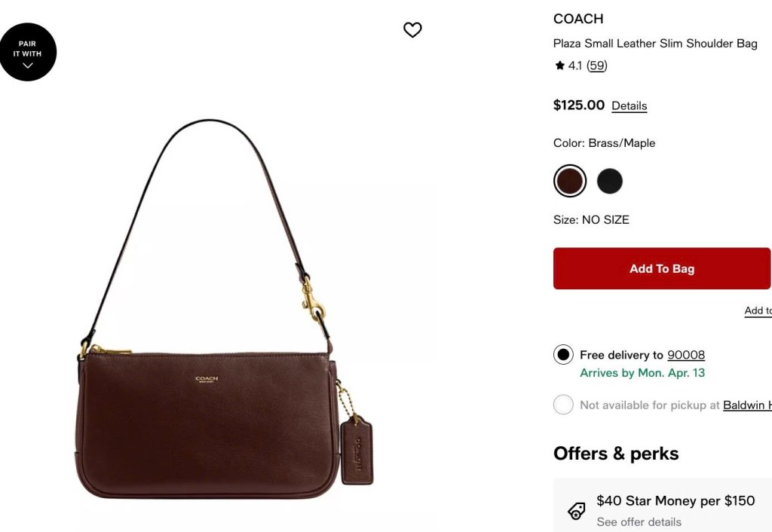Choose the Brass/Maple color swatch

click(570, 181)
